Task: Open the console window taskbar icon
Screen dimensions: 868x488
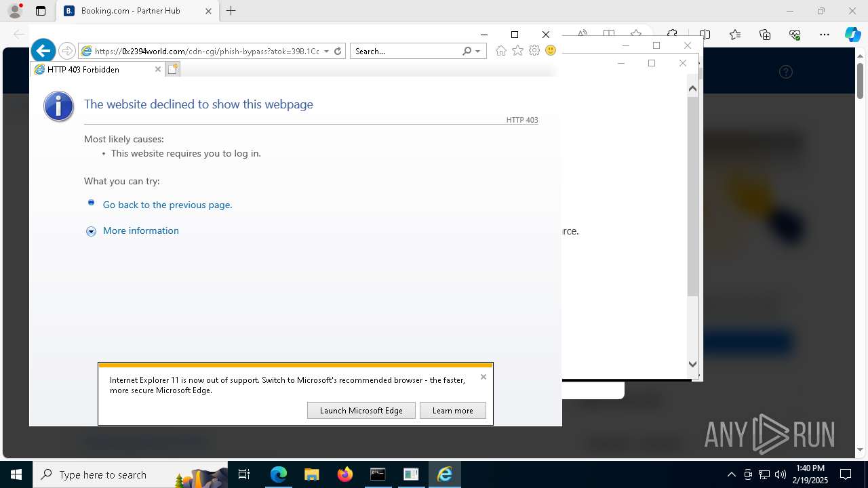Action: click(x=378, y=474)
